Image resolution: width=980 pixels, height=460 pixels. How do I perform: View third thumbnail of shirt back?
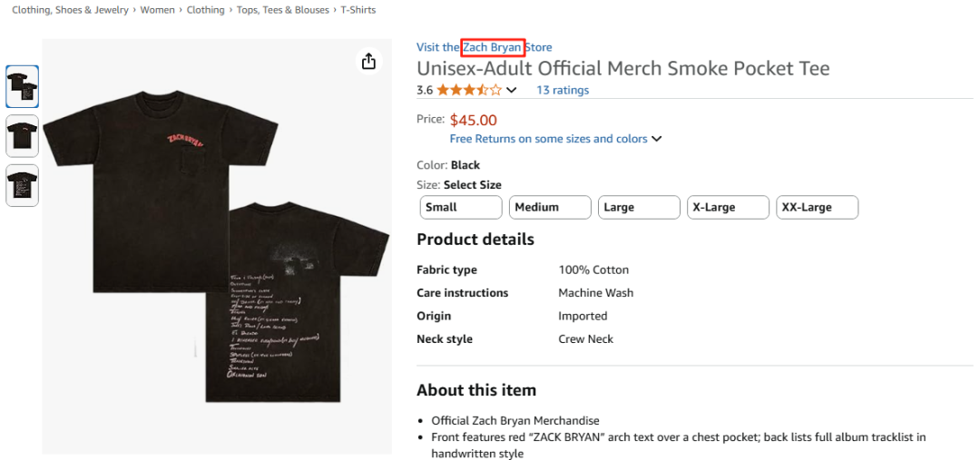coord(23,185)
